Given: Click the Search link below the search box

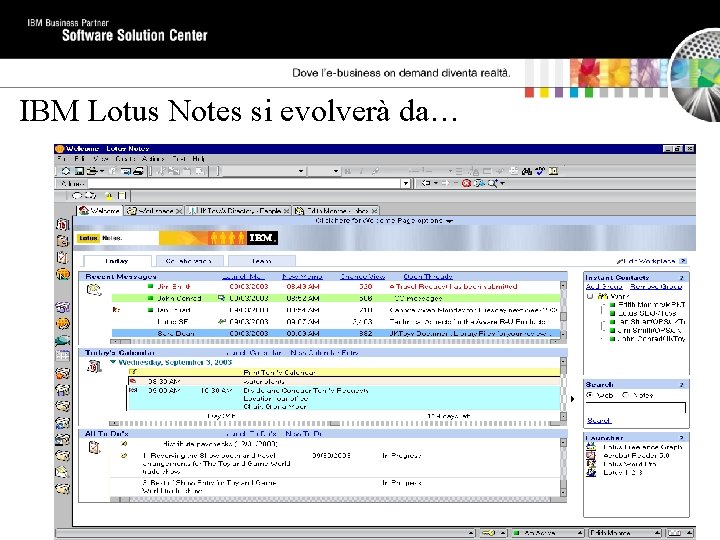Looking at the screenshot, I should pos(599,420).
